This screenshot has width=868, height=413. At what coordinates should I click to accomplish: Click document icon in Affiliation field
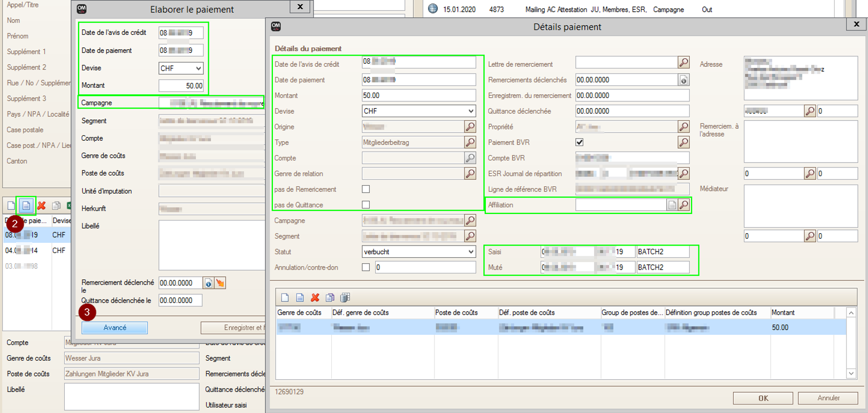[x=672, y=205]
